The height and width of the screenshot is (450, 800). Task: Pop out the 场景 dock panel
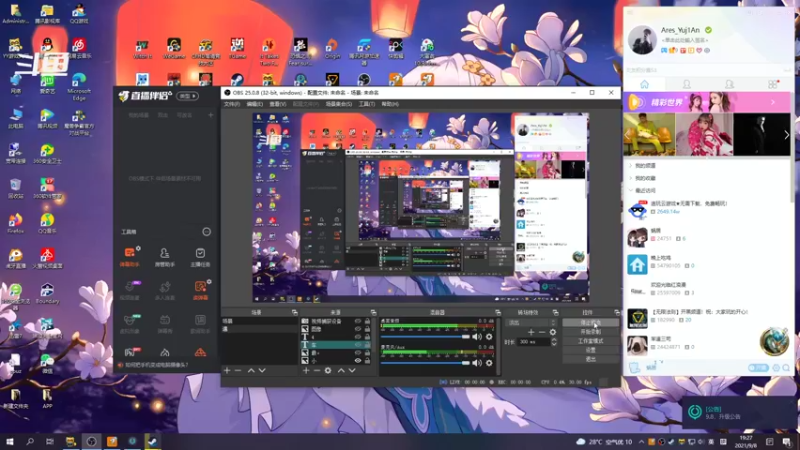[x=294, y=312]
